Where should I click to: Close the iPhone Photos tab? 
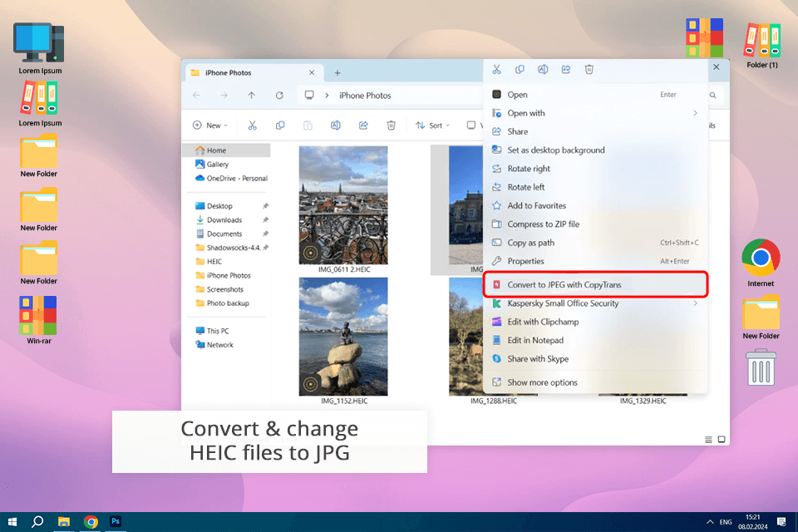click(312, 73)
